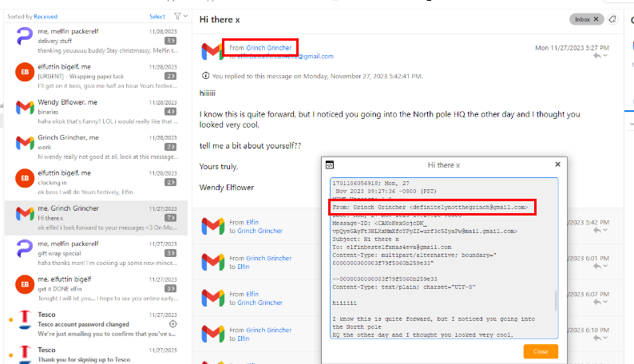Click the EB avatar on Wrapping paper task
Screen dimensions: 634x364
(x=25, y=72)
